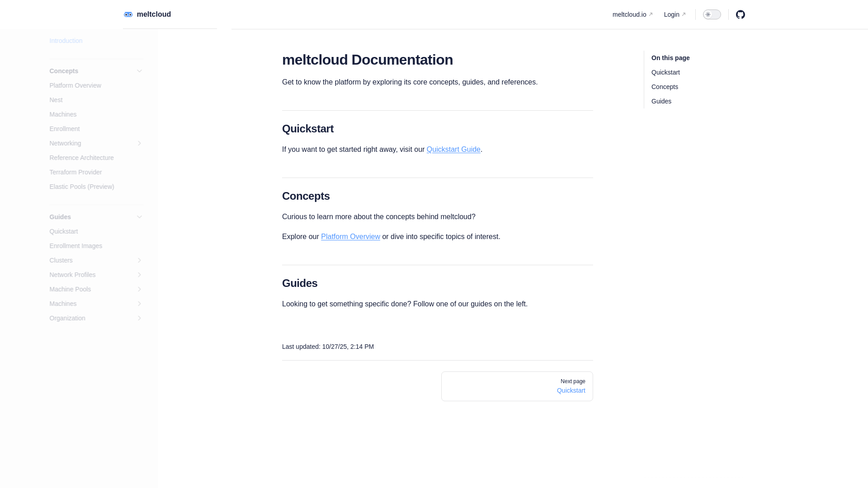The image size is (868, 488).
Task: Select Introduction in the sidebar
Action: click(x=66, y=41)
